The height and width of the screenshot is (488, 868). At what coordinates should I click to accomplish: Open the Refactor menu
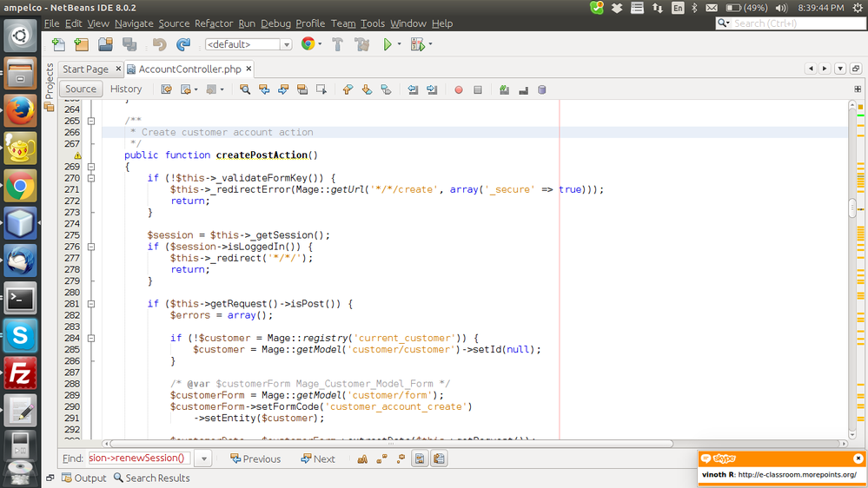214,23
